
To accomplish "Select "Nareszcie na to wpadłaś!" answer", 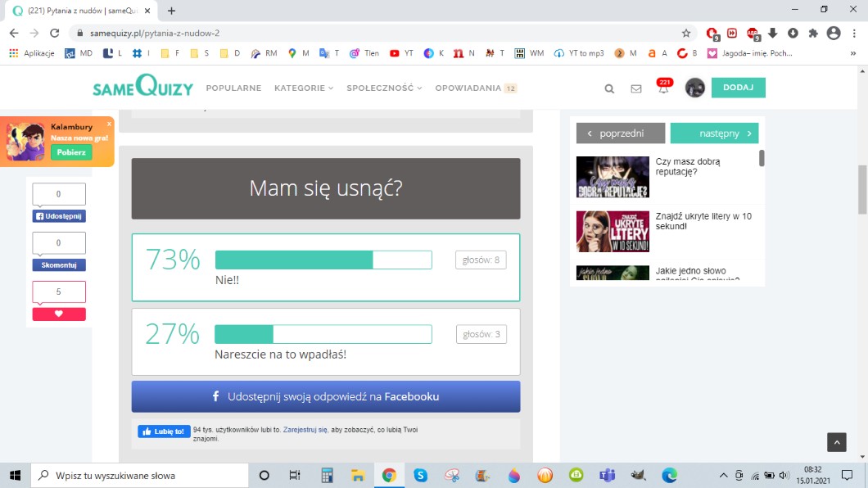I will [325, 341].
